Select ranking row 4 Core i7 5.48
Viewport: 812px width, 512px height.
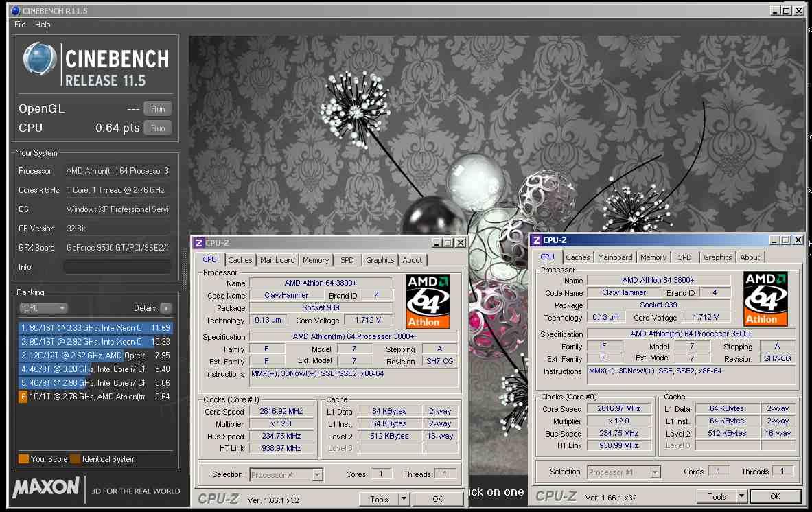click(x=95, y=369)
